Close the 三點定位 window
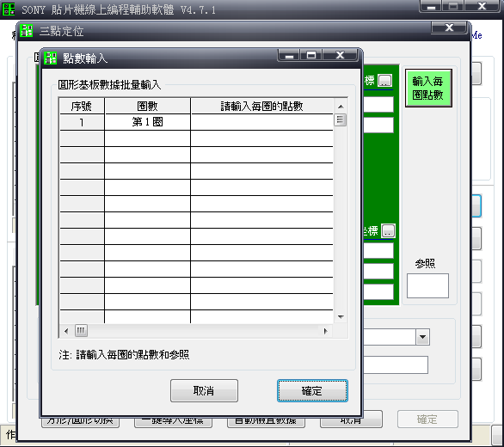Image resolution: width=504 pixels, height=447 pixels. coord(449,28)
